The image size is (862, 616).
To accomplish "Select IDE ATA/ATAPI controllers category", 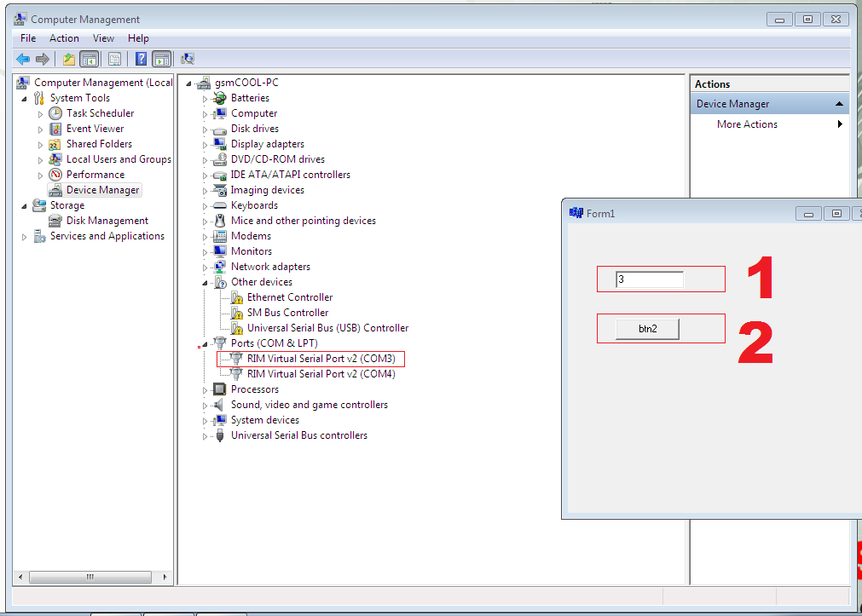I will [290, 175].
